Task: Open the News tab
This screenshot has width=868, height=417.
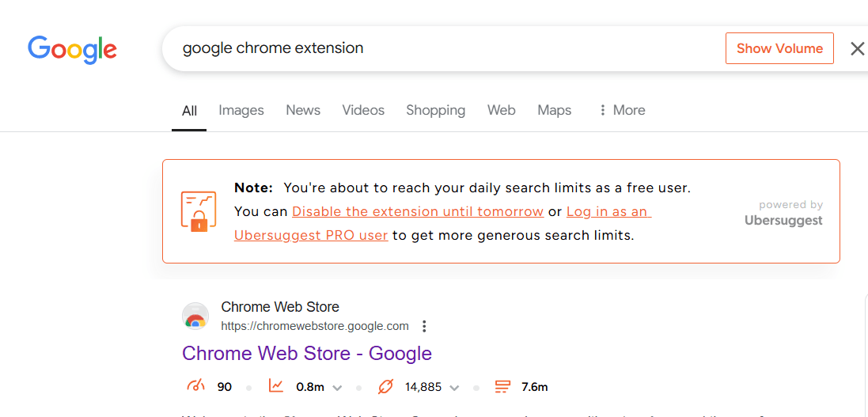Action: point(303,110)
